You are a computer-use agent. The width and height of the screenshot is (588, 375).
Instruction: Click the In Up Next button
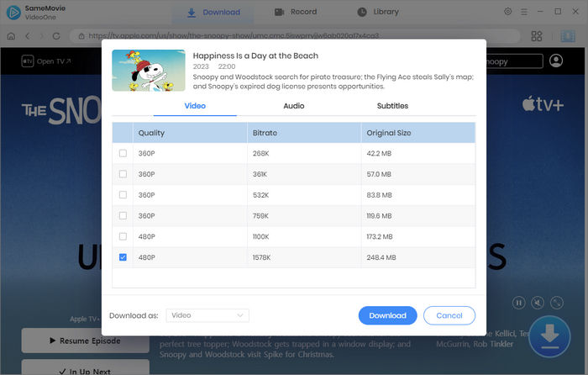pos(85,367)
